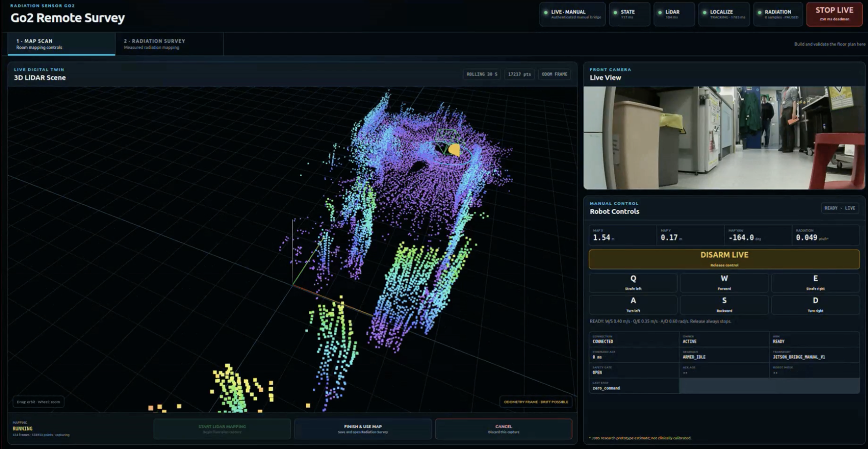Click the Radiation reading 0.049

pyautogui.click(x=807, y=238)
